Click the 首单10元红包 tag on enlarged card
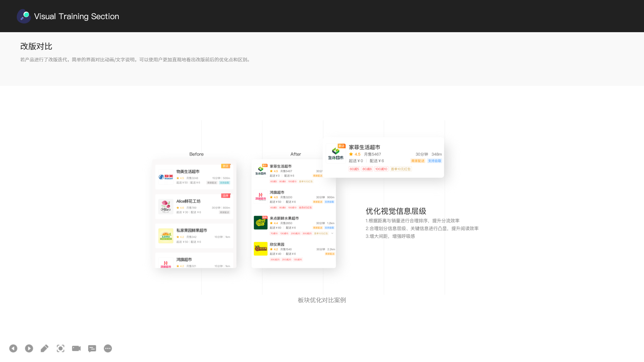This screenshot has width=644, height=362. [401, 169]
